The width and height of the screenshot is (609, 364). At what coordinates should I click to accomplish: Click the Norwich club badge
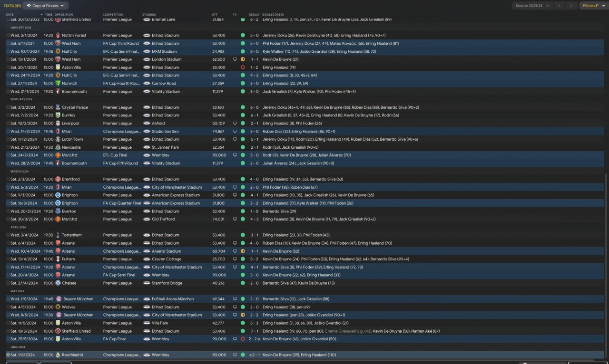tap(58, 83)
